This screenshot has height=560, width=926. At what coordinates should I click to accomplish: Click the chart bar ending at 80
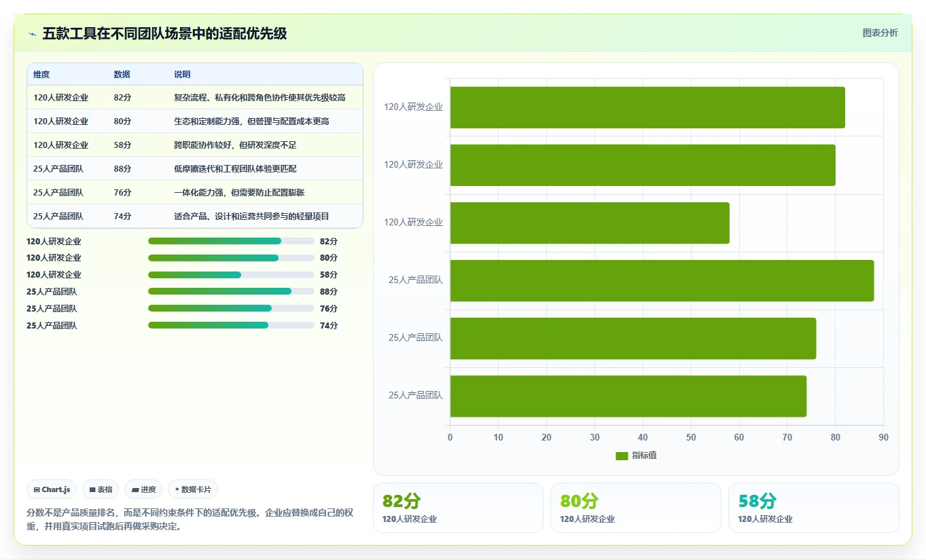[643, 165]
